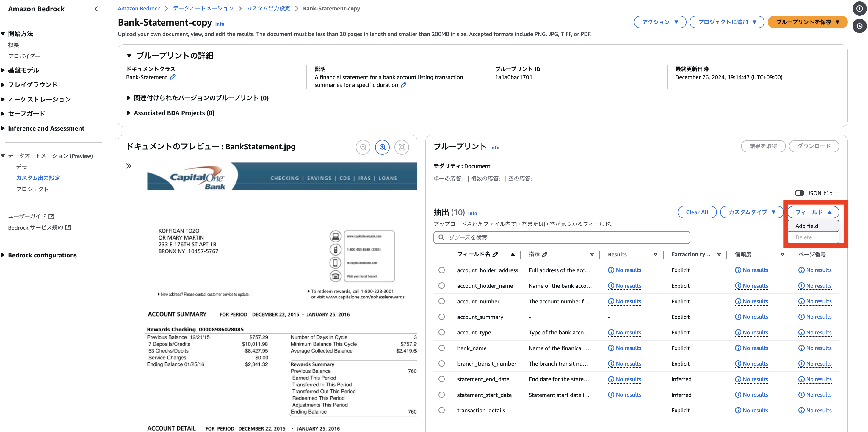Click the zoom in magnifier icon
868x432 pixels.
pos(382,147)
